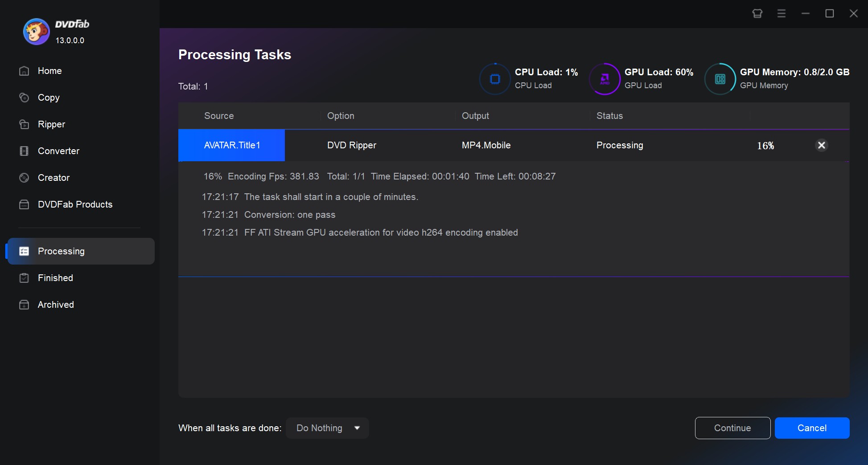This screenshot has height=465, width=868.
Task: Open the hamburger menu in title bar
Action: click(781, 13)
